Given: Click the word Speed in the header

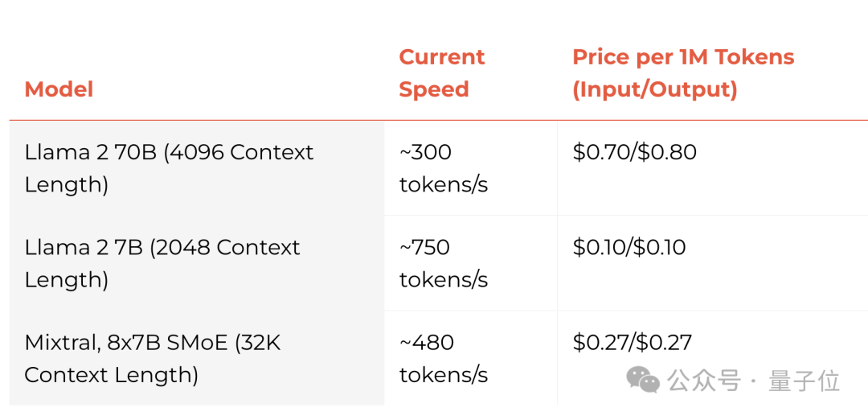Looking at the screenshot, I should coord(433,89).
